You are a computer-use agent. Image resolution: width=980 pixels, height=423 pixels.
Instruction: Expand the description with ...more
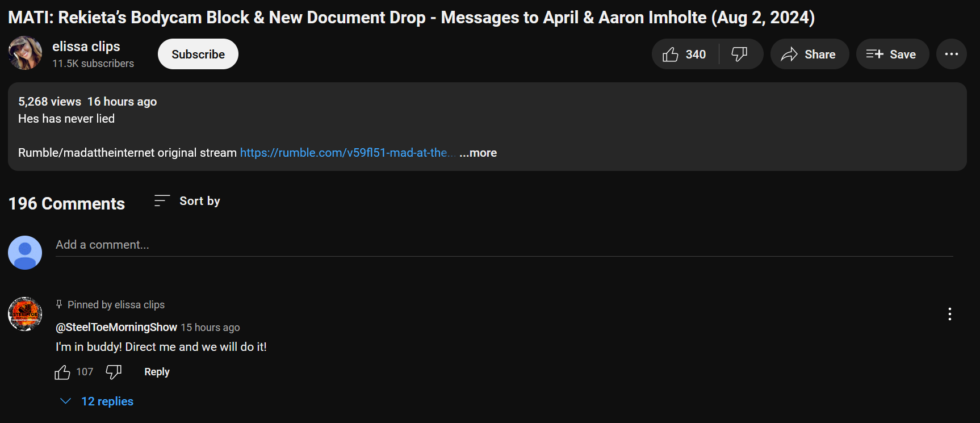(478, 153)
